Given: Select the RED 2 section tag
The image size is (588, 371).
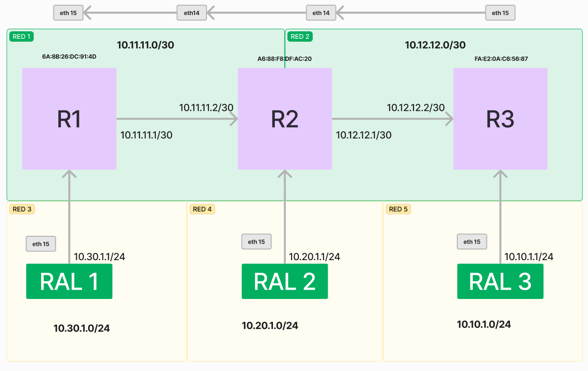Looking at the screenshot, I should pos(300,36).
